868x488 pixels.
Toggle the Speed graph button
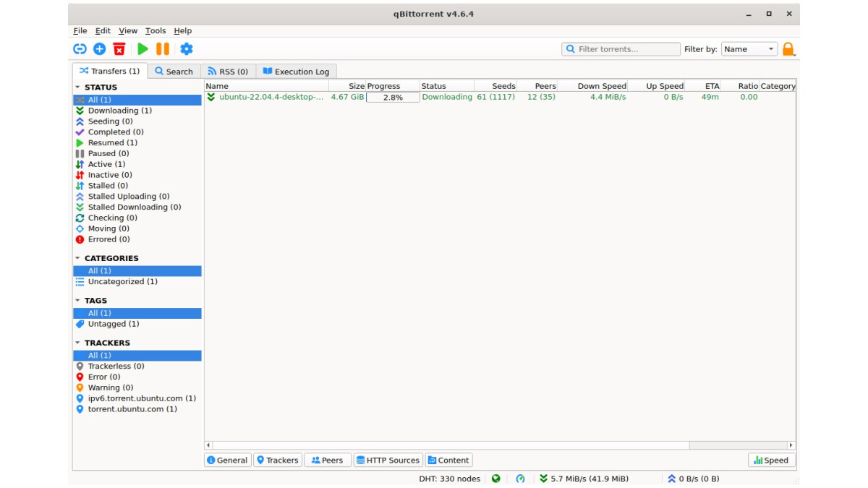(x=771, y=460)
